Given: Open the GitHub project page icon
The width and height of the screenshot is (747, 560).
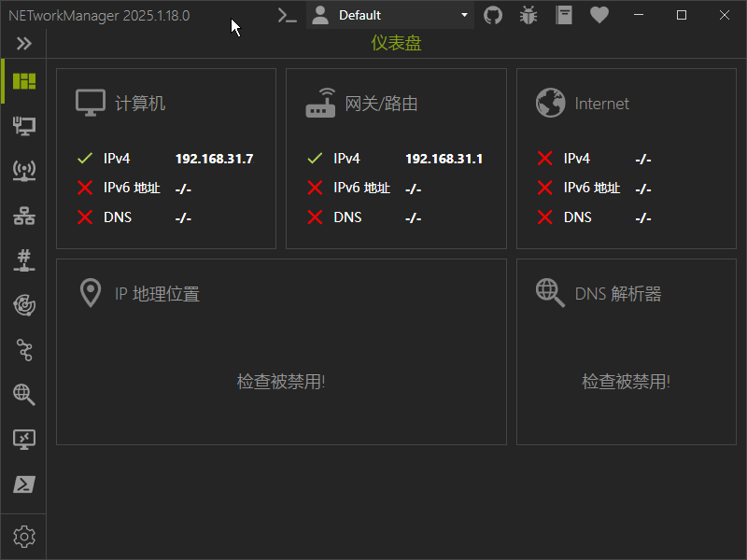Looking at the screenshot, I should click(493, 15).
